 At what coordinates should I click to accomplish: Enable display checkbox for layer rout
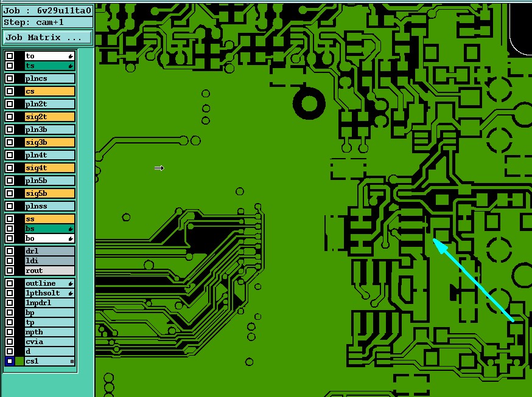click(10, 271)
